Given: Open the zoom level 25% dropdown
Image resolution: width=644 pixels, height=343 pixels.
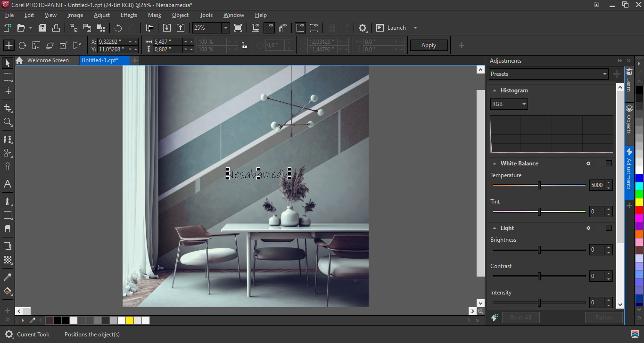Looking at the screenshot, I should pyautogui.click(x=225, y=28).
